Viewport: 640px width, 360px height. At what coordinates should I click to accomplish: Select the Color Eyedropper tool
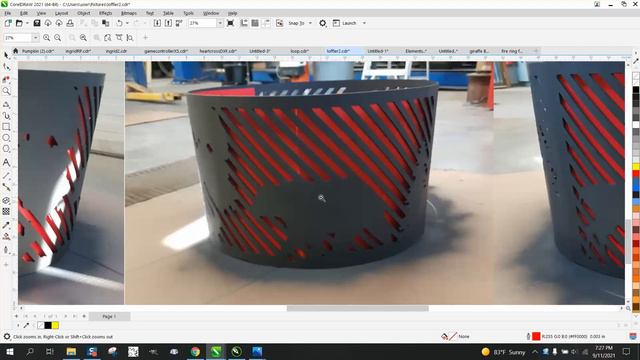pyautogui.click(x=6, y=225)
